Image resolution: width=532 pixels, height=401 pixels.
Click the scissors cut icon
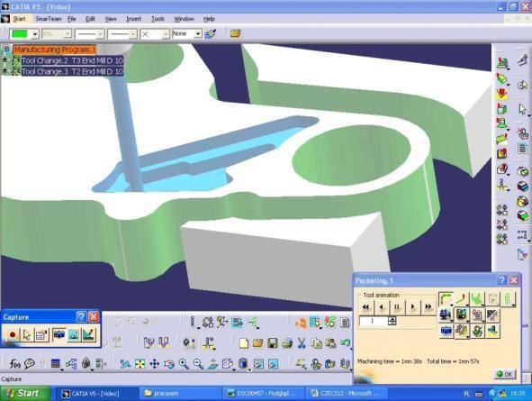(x=302, y=343)
